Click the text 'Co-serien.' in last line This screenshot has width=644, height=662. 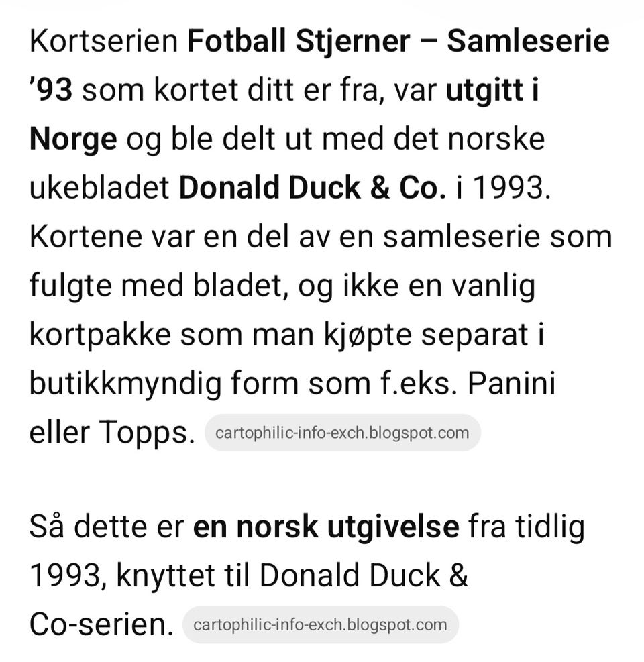click(x=102, y=625)
